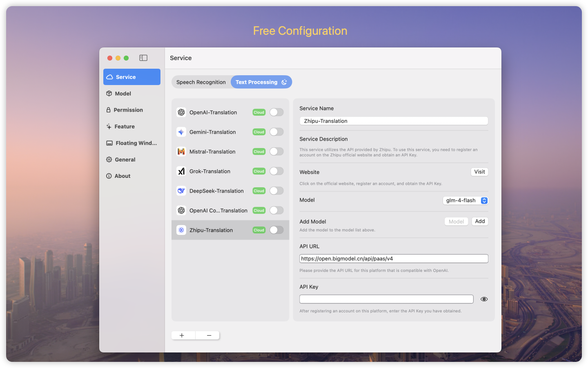Enable the OpenAI Co...Translation switch
The image size is (588, 368).
pyautogui.click(x=276, y=211)
